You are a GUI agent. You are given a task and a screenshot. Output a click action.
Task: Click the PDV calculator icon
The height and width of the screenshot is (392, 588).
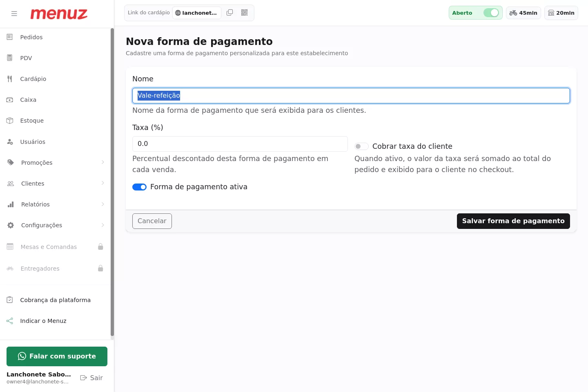tap(10, 58)
